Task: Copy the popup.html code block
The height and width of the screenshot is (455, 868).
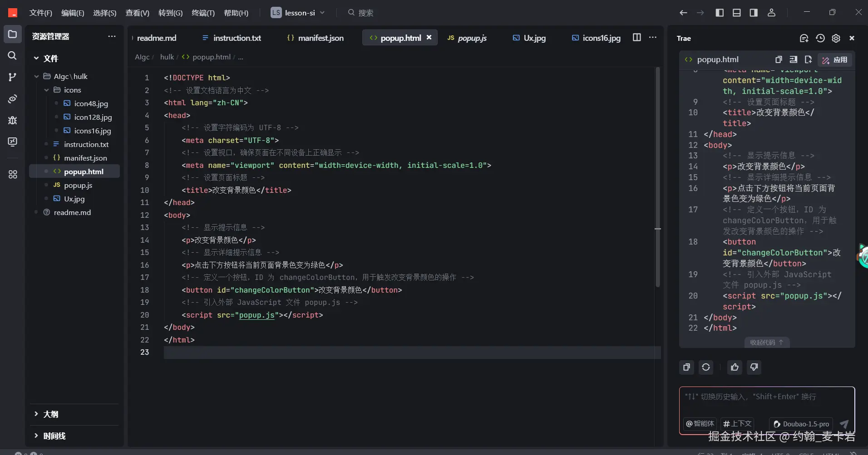Action: pyautogui.click(x=779, y=59)
